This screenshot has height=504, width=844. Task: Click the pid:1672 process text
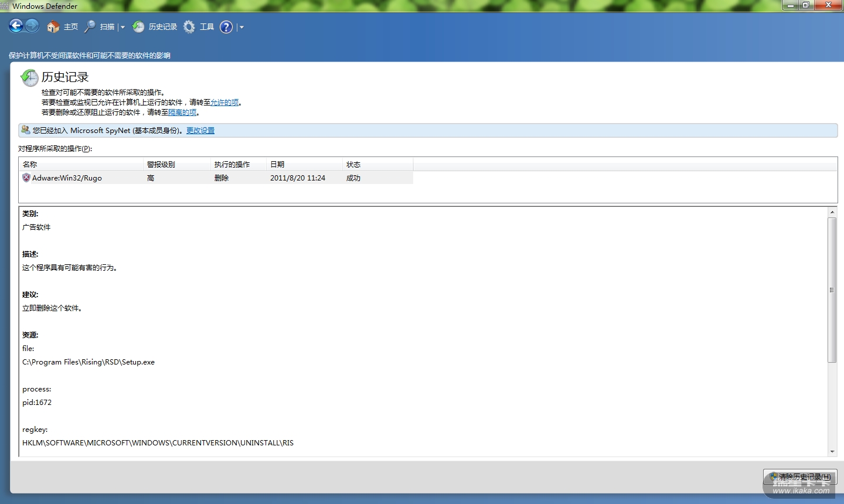tap(37, 403)
